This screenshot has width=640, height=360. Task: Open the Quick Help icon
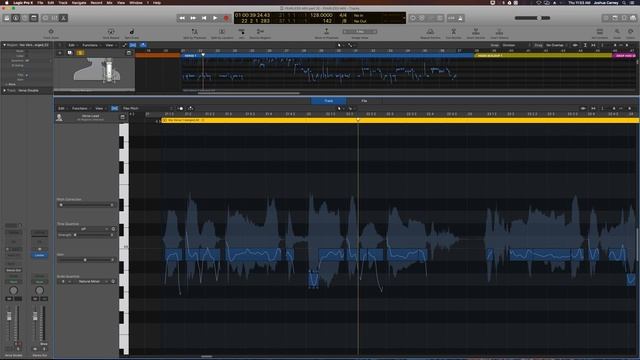pos(25,18)
